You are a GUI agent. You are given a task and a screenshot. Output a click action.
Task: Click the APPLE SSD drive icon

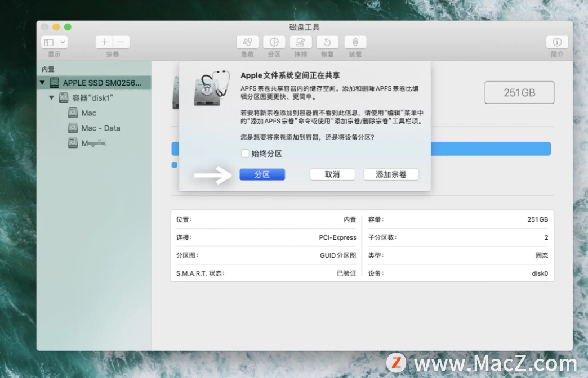(x=55, y=83)
